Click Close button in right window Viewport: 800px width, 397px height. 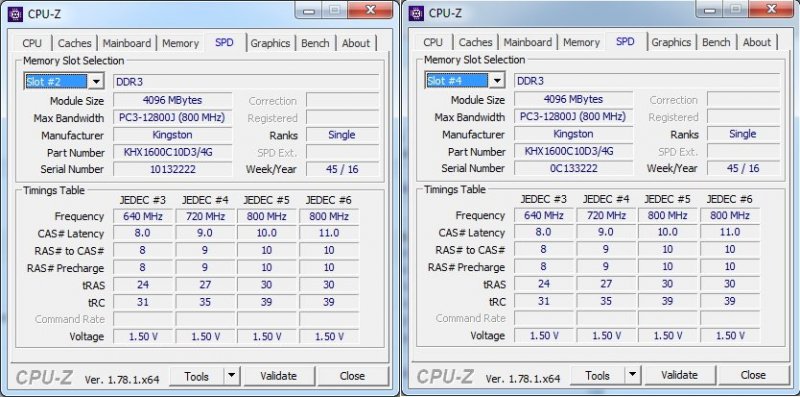[753, 375]
